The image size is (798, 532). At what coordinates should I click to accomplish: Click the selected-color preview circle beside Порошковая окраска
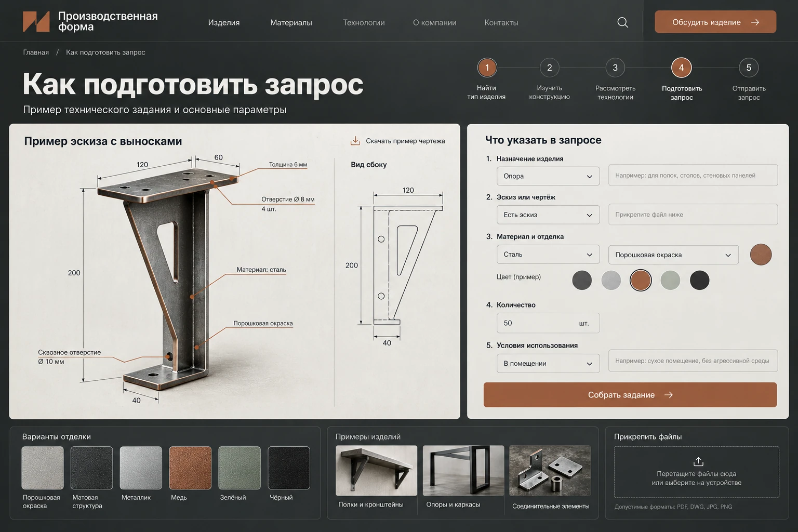[761, 255]
